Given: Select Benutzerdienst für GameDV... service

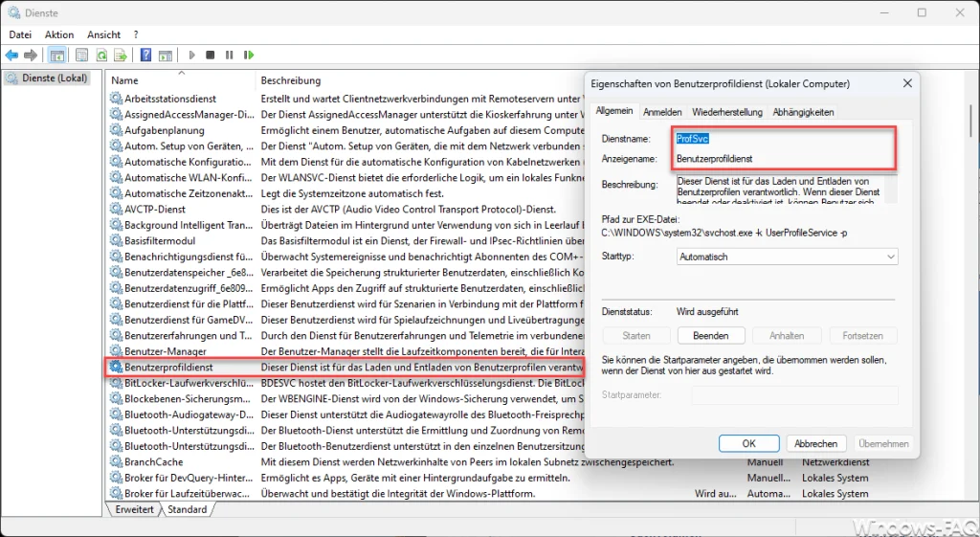Looking at the screenshot, I should coord(189,320).
